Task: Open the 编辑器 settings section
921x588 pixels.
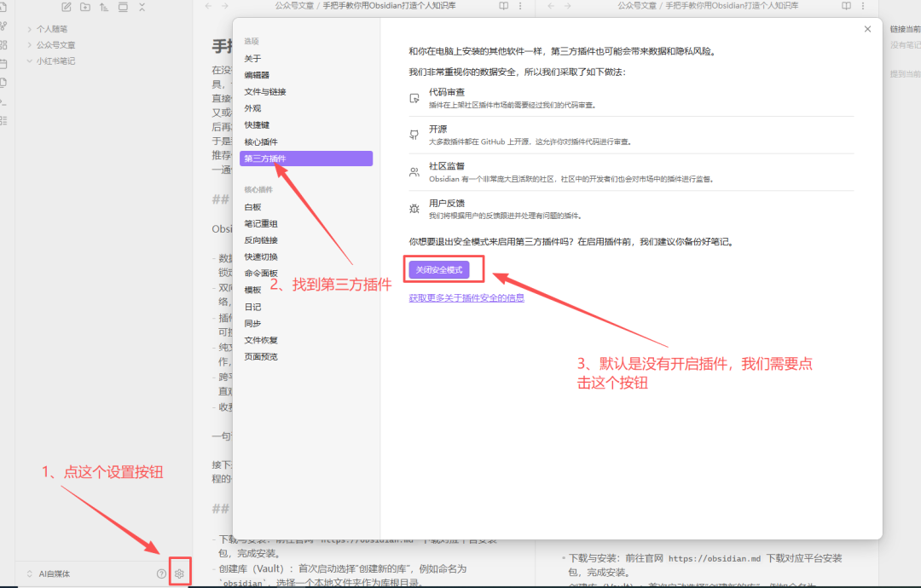Action: tap(257, 75)
